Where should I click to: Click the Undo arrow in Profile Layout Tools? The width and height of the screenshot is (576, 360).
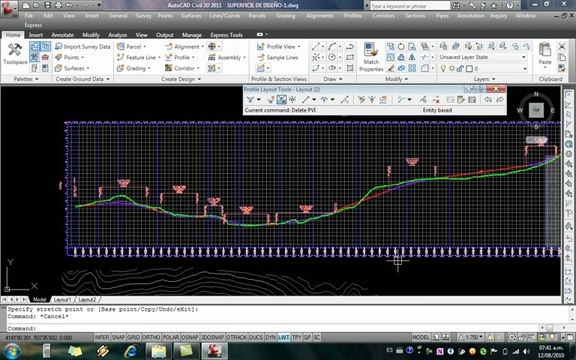pyautogui.click(x=488, y=100)
